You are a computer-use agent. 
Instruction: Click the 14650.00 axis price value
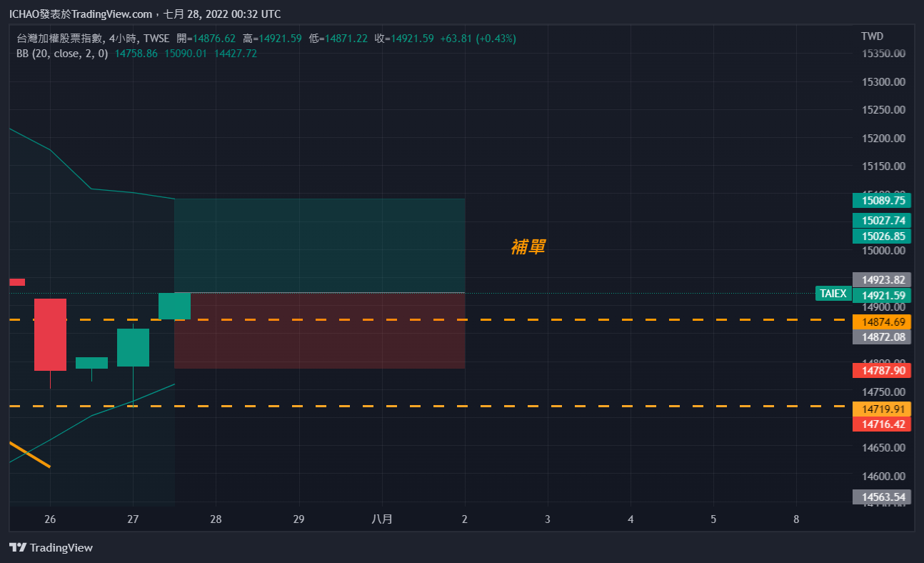point(884,448)
